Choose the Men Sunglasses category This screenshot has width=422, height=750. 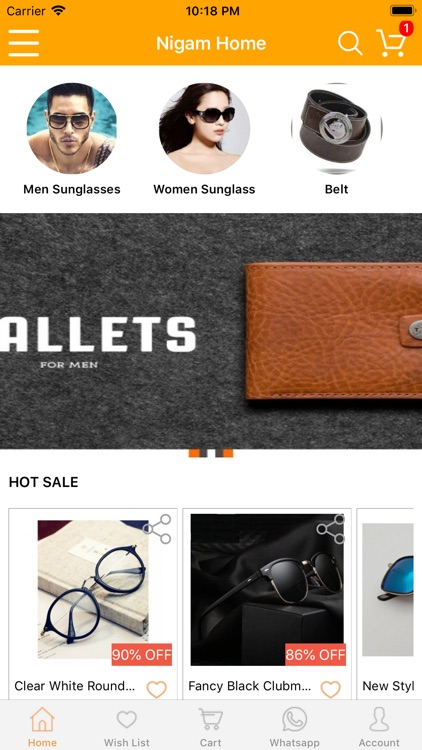click(x=72, y=139)
